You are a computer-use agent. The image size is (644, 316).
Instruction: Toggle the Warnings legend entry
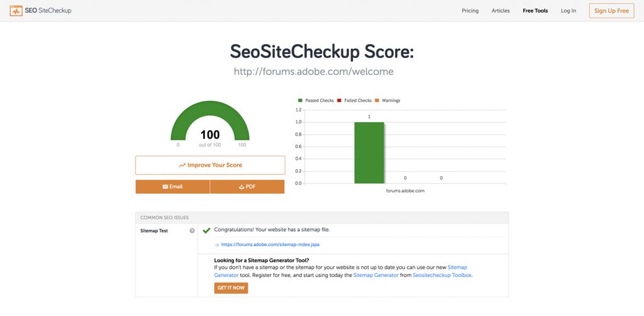click(387, 101)
